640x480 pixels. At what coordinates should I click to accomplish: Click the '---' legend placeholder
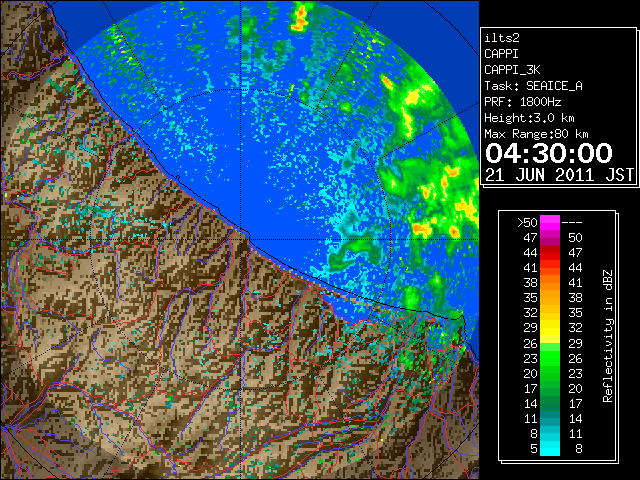572,223
